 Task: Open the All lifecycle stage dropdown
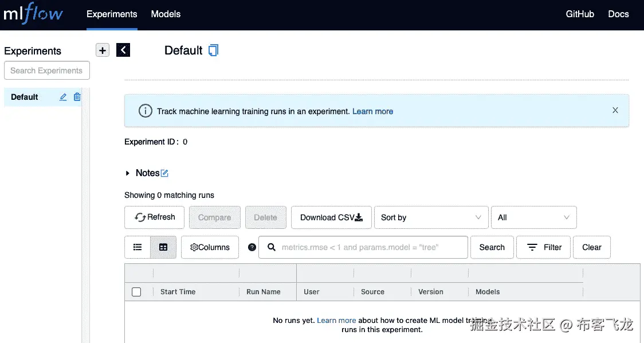[x=533, y=217]
